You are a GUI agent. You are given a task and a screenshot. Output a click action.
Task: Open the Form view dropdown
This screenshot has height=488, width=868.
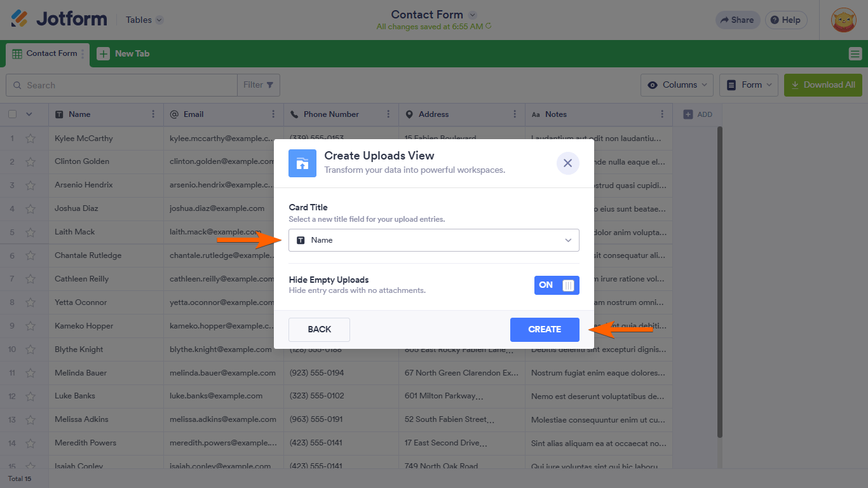click(x=748, y=85)
